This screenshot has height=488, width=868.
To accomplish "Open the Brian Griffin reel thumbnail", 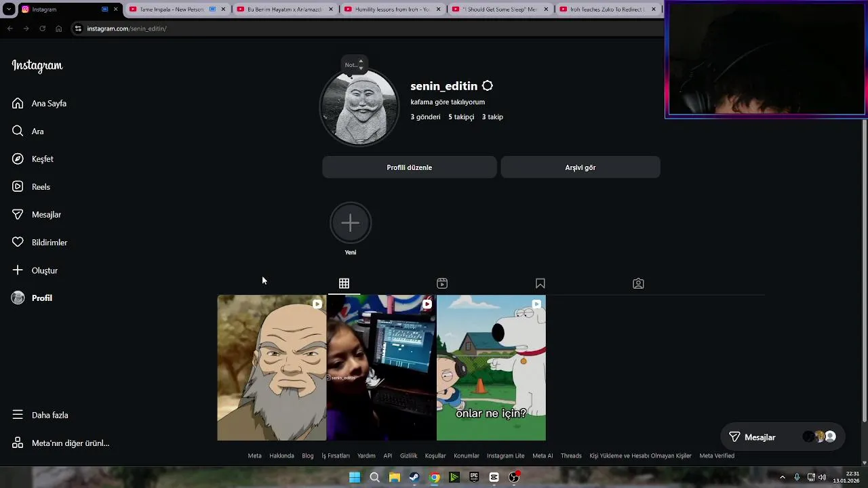I will pos(491,367).
